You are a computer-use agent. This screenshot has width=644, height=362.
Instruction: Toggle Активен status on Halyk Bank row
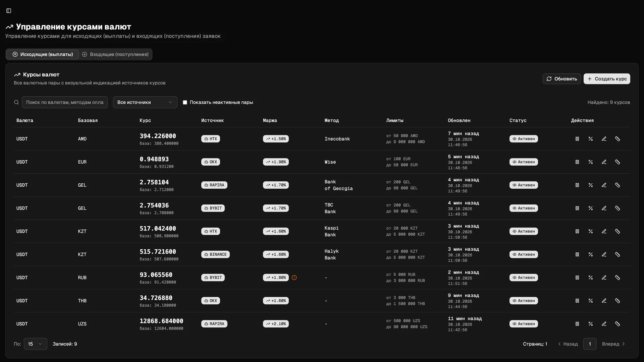[x=524, y=254]
